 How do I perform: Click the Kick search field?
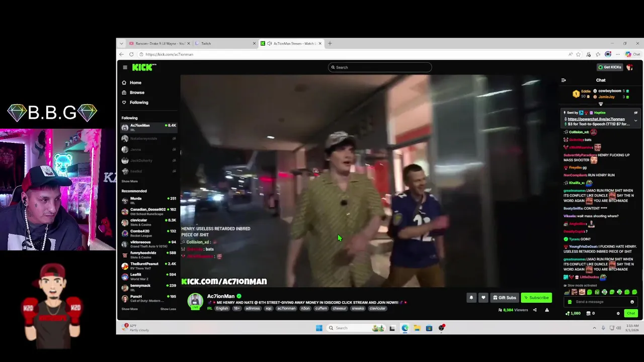click(x=380, y=67)
